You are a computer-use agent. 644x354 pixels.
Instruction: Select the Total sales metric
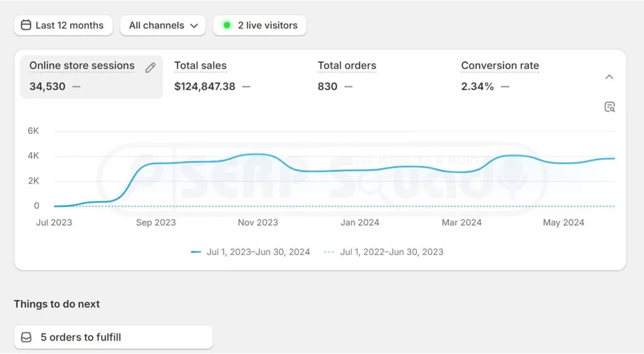pyautogui.click(x=200, y=66)
